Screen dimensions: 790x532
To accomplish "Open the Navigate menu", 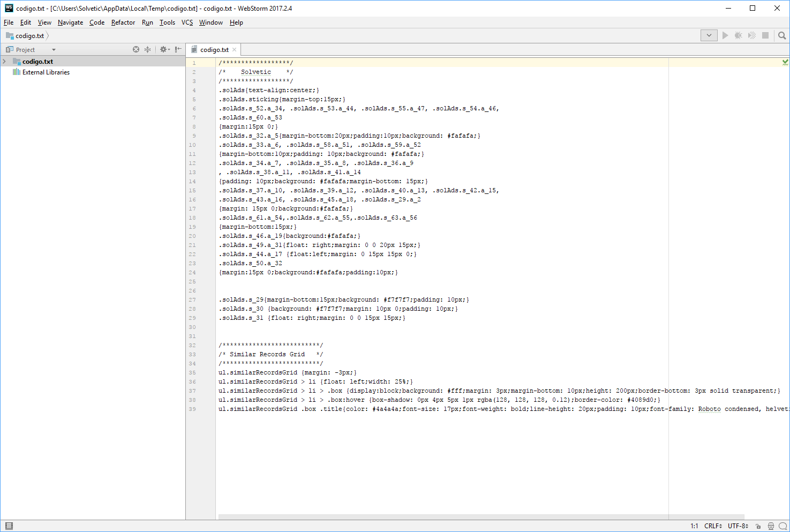I will pyautogui.click(x=70, y=23).
